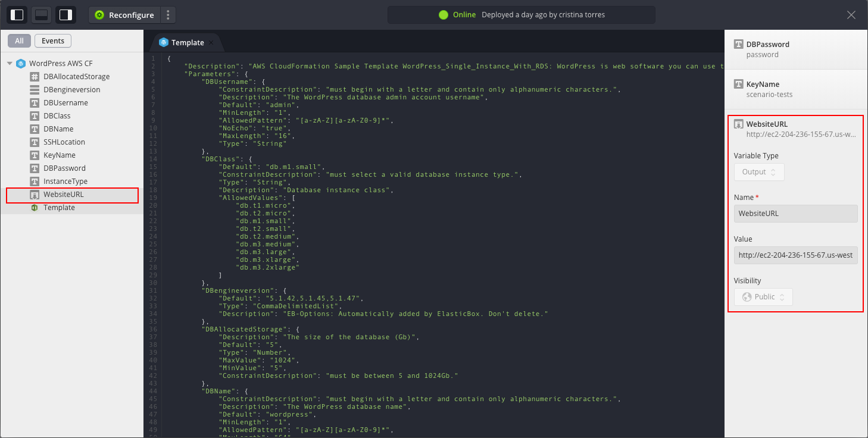The width and height of the screenshot is (868, 438).
Task: Select DBengineversion in the tree
Action: click(x=71, y=90)
